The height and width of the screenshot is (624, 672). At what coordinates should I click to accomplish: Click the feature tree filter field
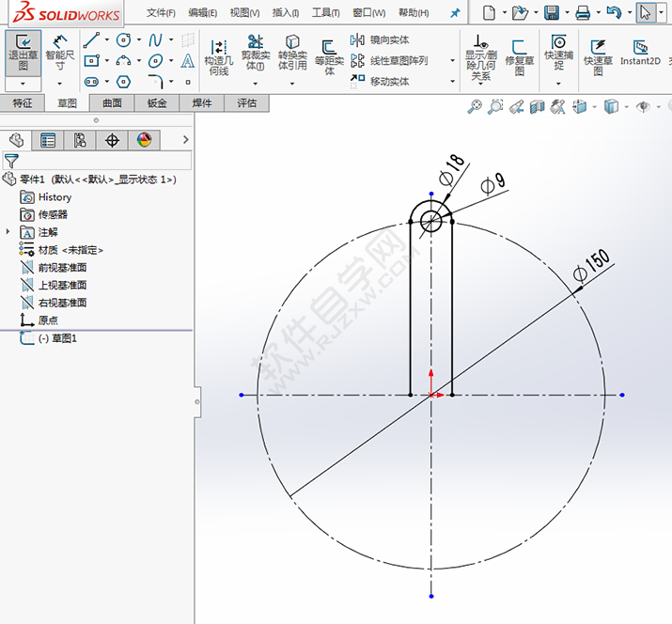click(98, 161)
